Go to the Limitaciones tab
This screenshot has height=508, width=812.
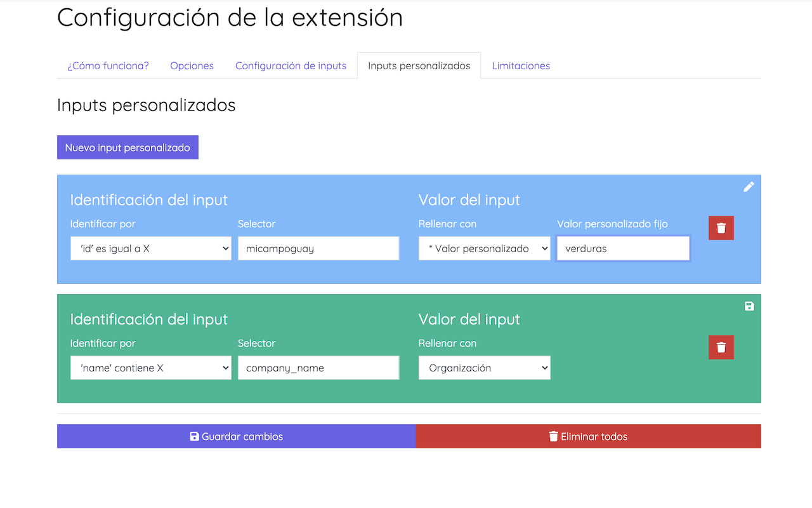[x=521, y=65]
